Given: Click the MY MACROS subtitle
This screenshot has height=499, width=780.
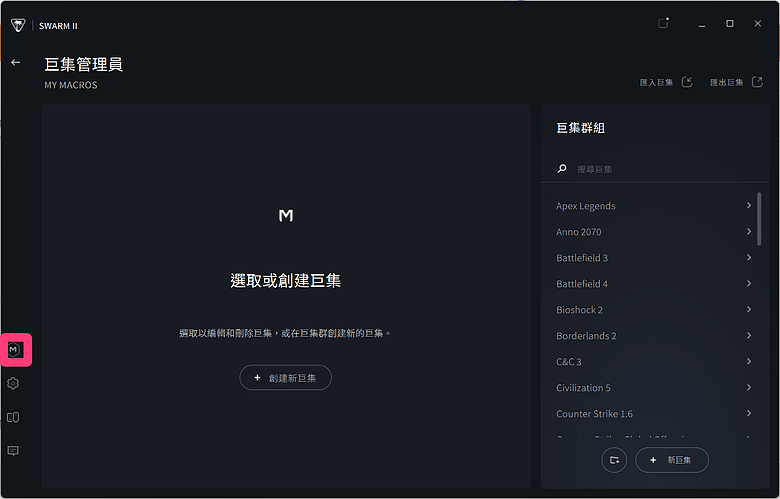Looking at the screenshot, I should (71, 85).
